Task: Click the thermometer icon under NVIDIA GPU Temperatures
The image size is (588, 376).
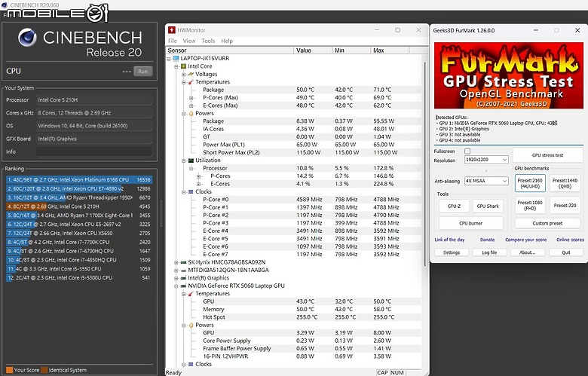Action: click(191, 294)
